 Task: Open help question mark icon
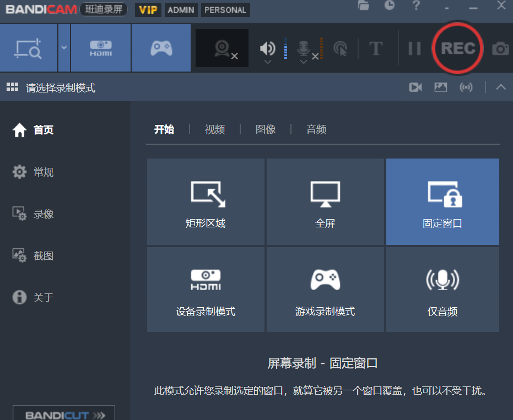[x=416, y=6]
